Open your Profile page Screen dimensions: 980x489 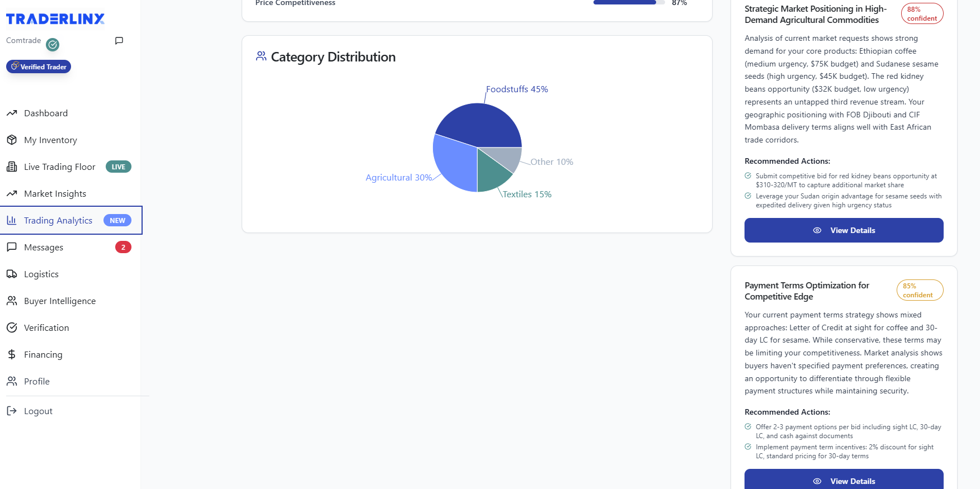[36, 381]
